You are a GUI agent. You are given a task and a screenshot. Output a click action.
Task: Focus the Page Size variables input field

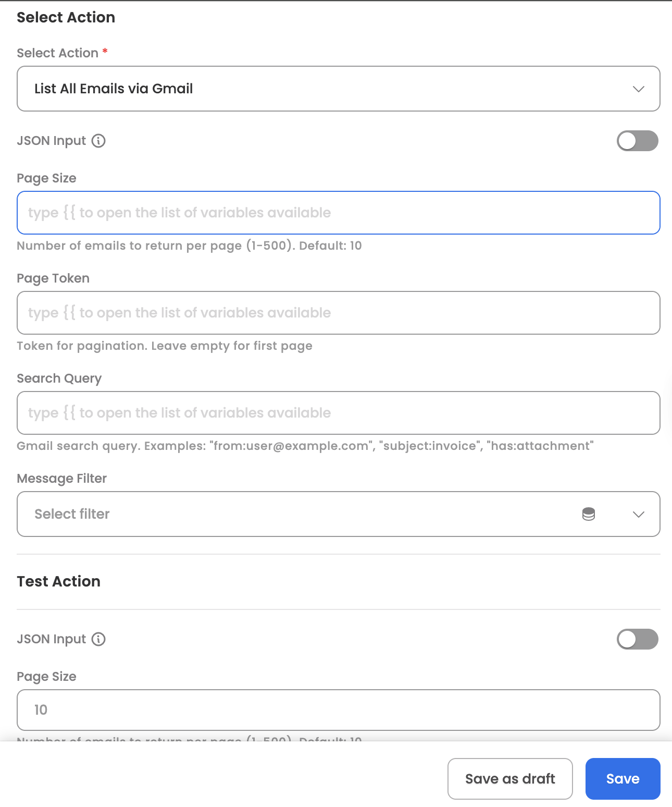(x=339, y=213)
